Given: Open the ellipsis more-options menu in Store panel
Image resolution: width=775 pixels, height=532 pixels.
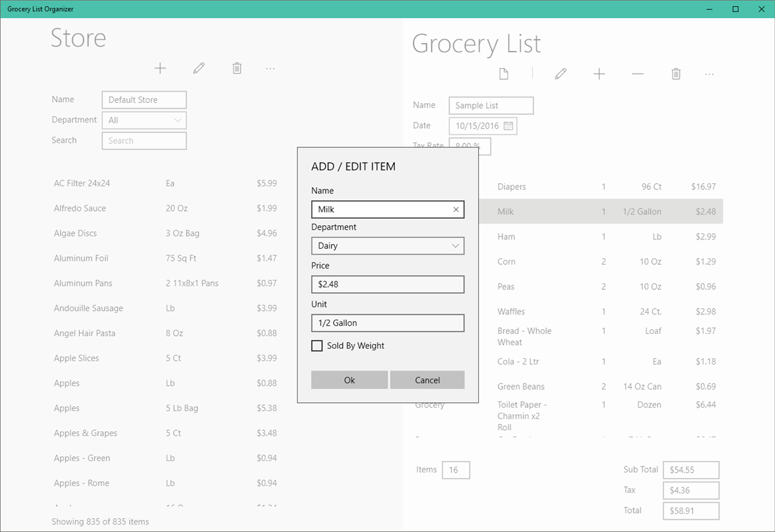Looking at the screenshot, I should [x=271, y=68].
